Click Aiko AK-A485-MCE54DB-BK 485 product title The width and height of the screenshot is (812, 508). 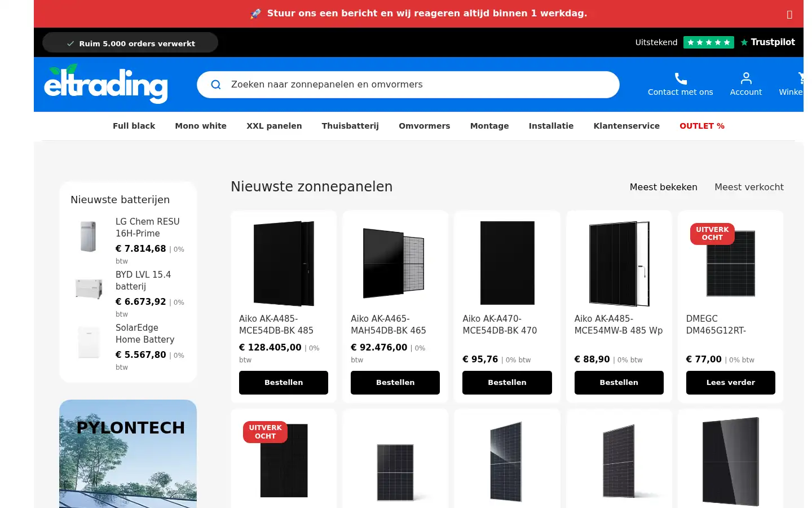[276, 325]
